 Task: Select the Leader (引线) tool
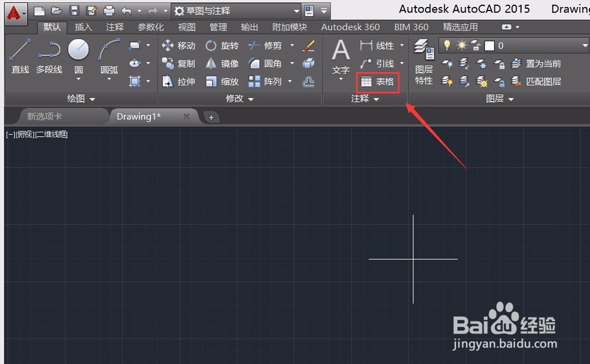pyautogui.click(x=376, y=64)
